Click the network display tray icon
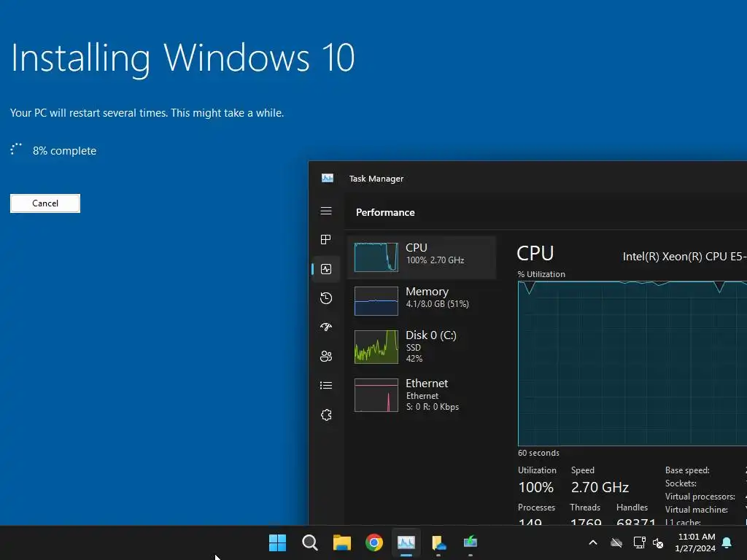This screenshot has width=747, height=560. coord(639,542)
